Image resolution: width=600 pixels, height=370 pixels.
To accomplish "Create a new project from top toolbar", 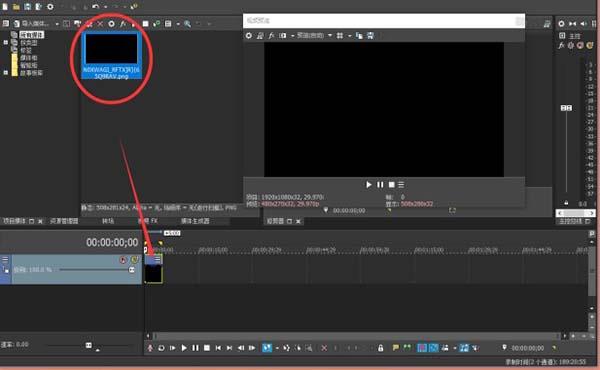I will pos(5,7).
